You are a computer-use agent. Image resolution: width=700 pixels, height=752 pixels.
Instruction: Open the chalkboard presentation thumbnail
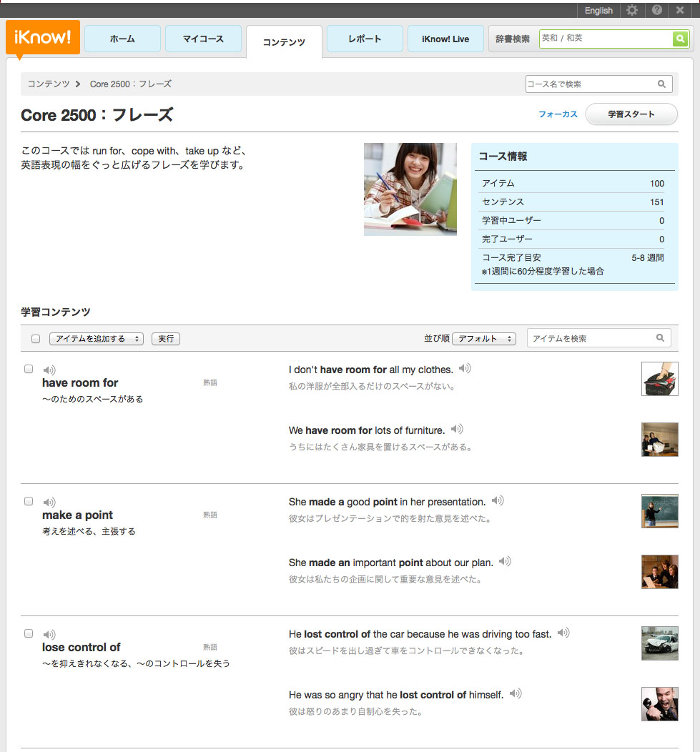(x=660, y=511)
